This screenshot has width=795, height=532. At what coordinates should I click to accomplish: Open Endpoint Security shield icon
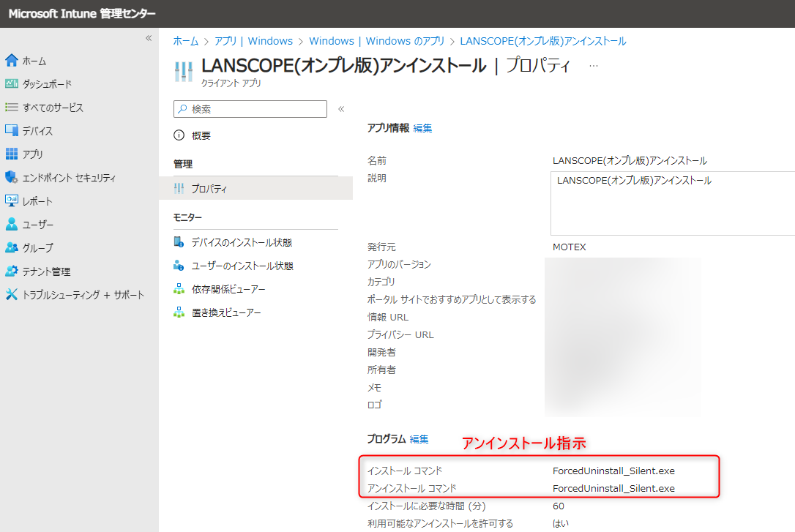[11, 177]
